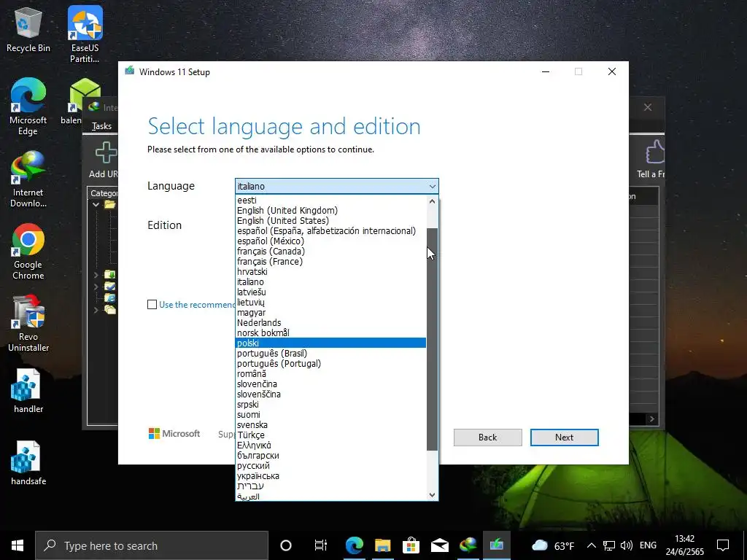
Task: Open the Windows Start menu
Action: pyautogui.click(x=18, y=545)
